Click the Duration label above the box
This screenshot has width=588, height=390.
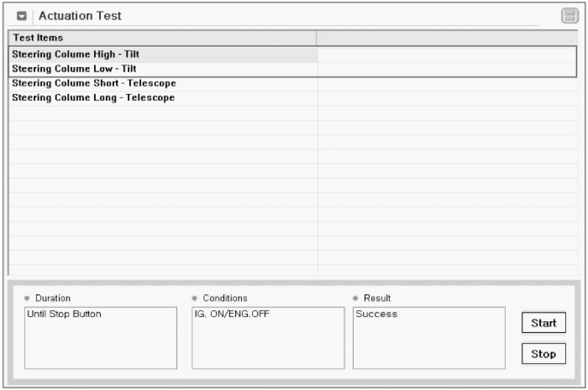pos(53,298)
